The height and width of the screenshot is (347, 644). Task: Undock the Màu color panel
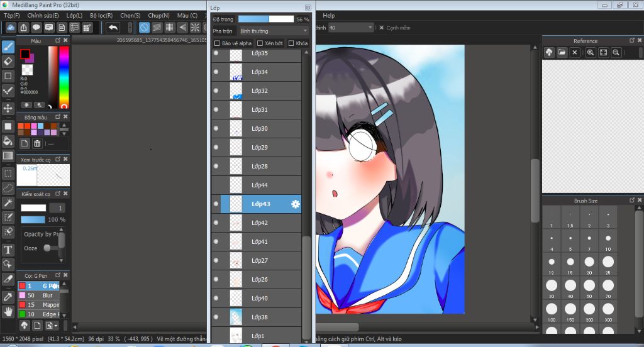pos(58,40)
